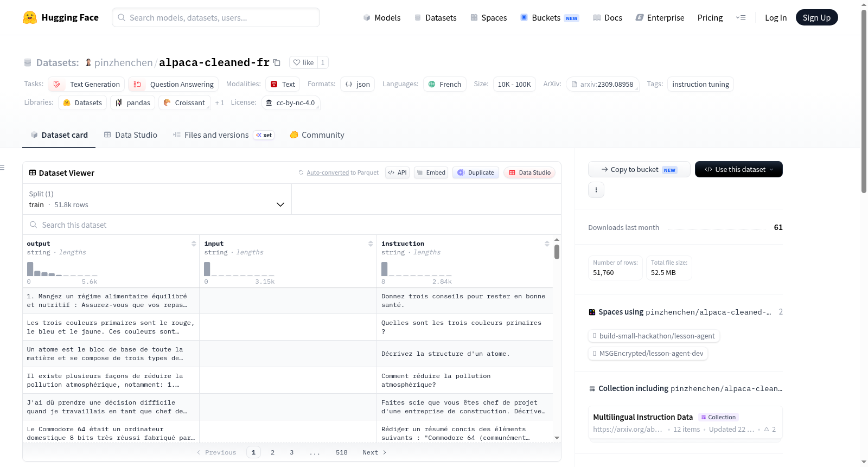Sort by instruction column
This screenshot has width=868, height=467.
click(x=547, y=244)
